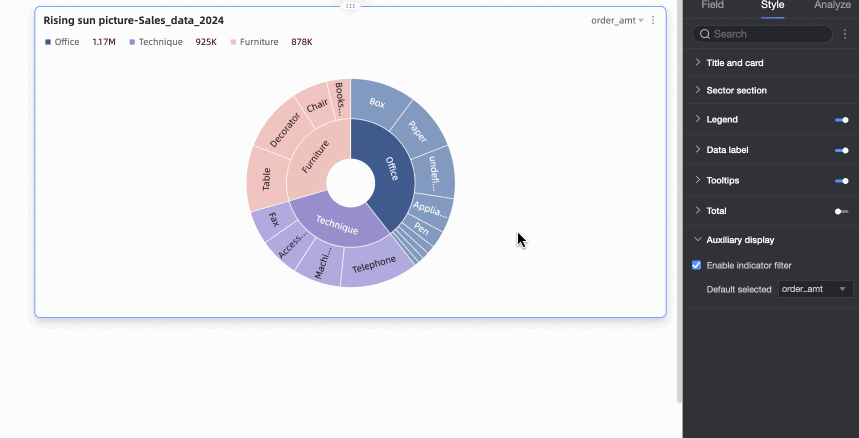
Task: Toggle the Data label switch
Action: 842,150
